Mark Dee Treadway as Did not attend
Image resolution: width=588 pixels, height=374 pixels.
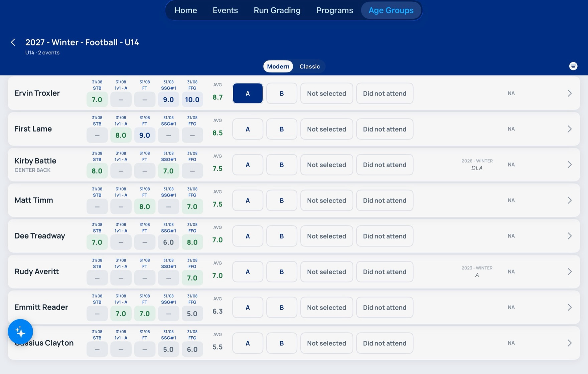385,236
